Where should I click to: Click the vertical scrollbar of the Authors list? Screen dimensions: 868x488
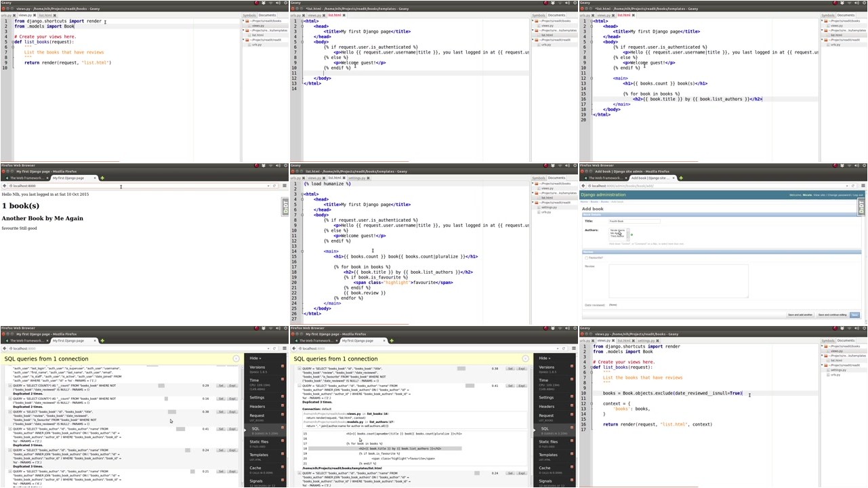628,235
